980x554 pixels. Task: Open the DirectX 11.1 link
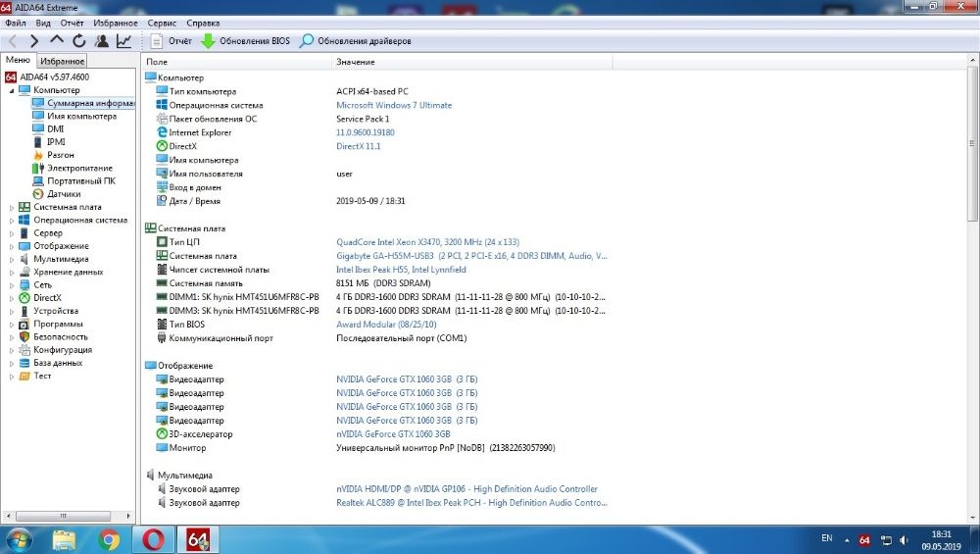(358, 146)
